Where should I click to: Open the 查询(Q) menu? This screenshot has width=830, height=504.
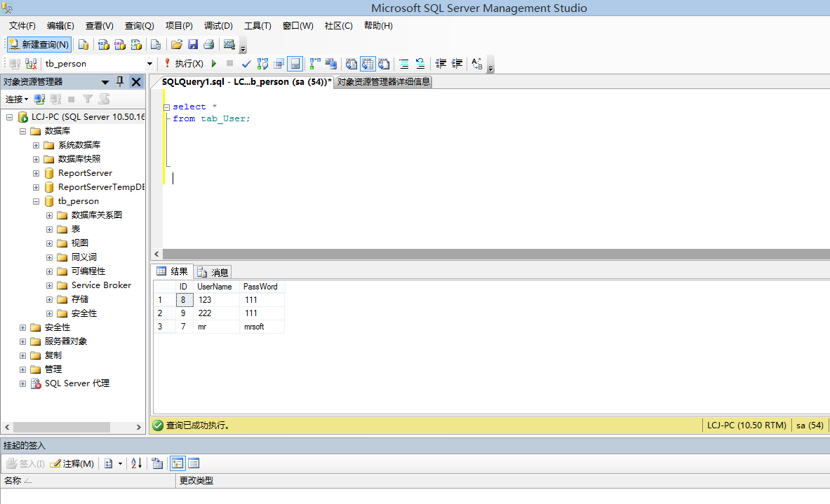click(x=139, y=25)
